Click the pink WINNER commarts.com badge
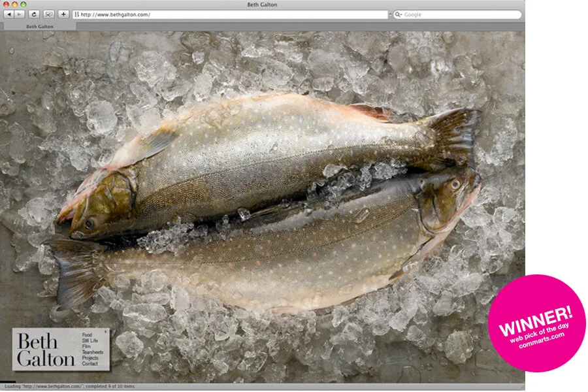The height and width of the screenshot is (392, 588). (536, 323)
